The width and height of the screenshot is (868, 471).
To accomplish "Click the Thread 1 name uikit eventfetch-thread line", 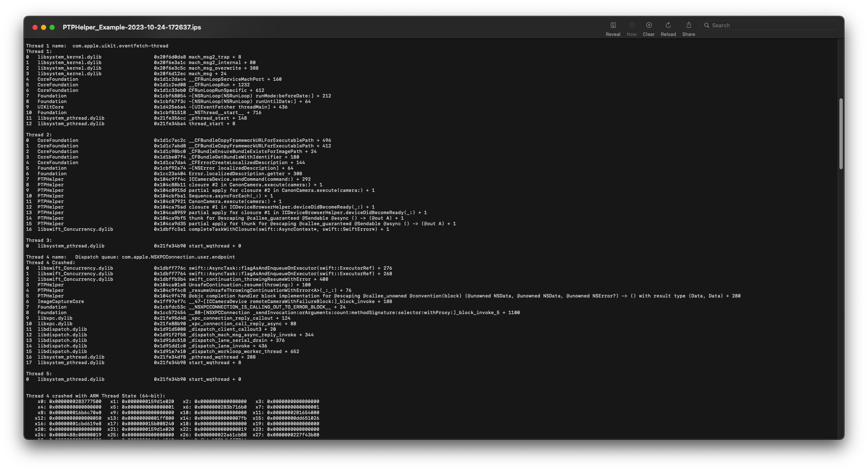I will tap(97, 46).
